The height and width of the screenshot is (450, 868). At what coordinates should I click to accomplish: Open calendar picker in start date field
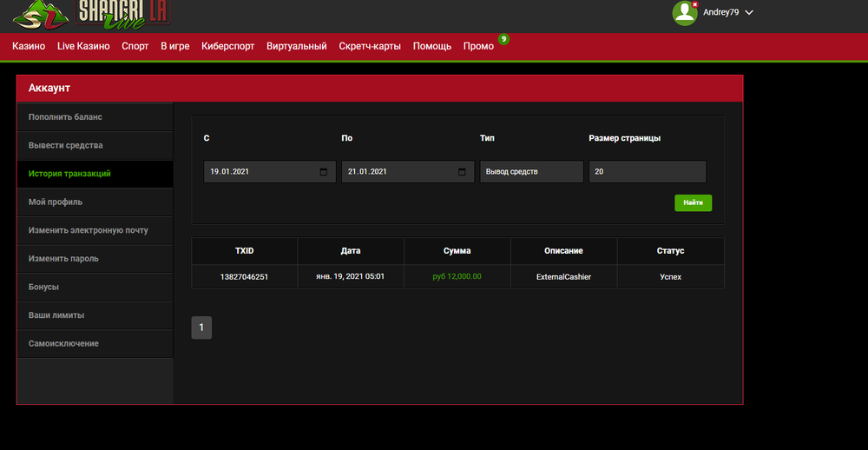click(x=324, y=172)
